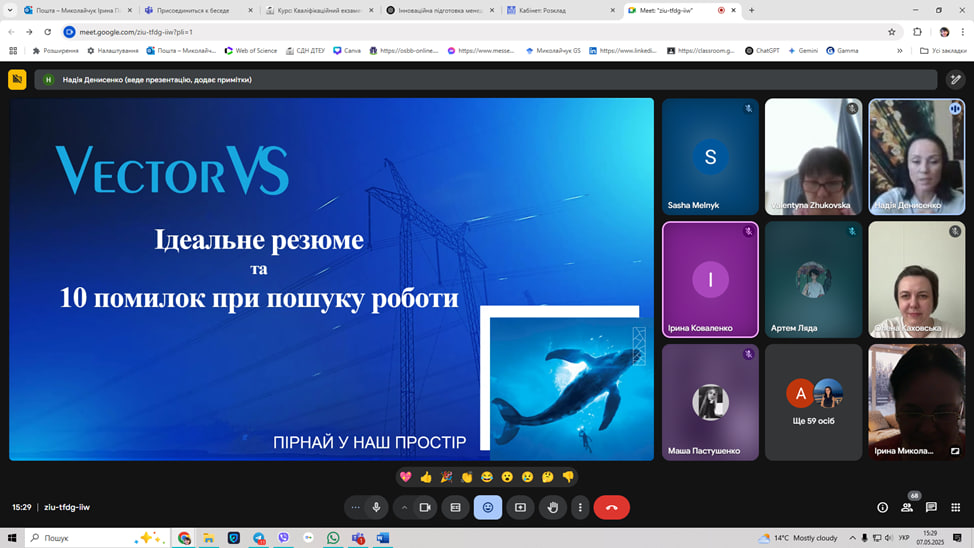Send the surprised face reaction
Screen dimensions: 974x548
507,477
